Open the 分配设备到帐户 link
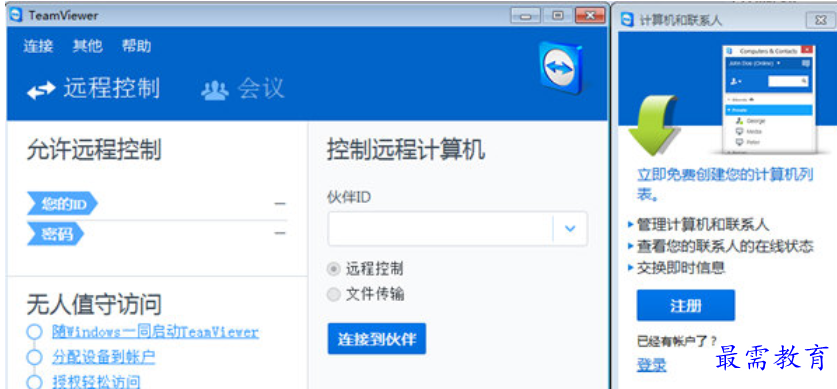 [x=104, y=357]
